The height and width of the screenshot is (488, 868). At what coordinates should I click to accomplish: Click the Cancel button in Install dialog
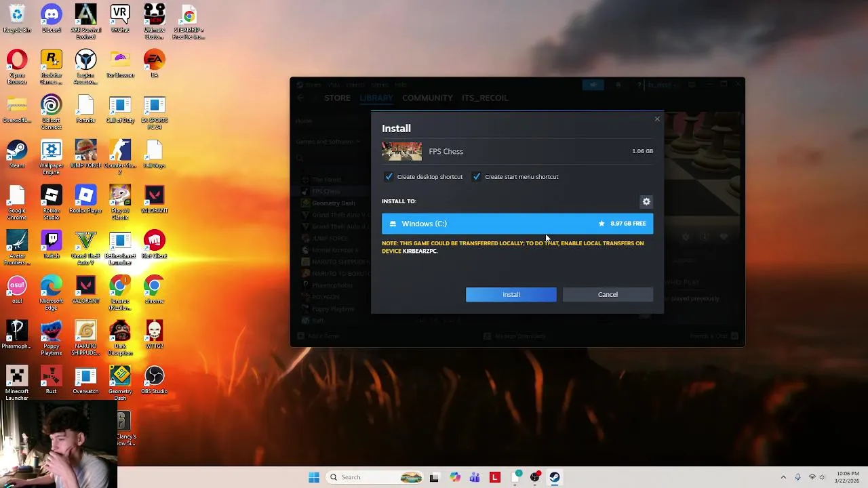pos(608,294)
